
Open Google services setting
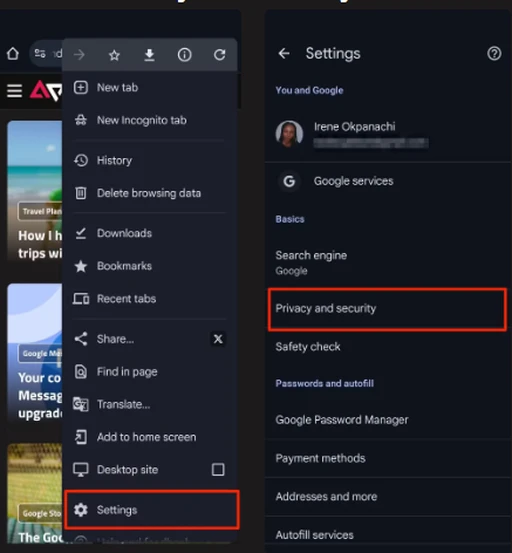coord(388,181)
